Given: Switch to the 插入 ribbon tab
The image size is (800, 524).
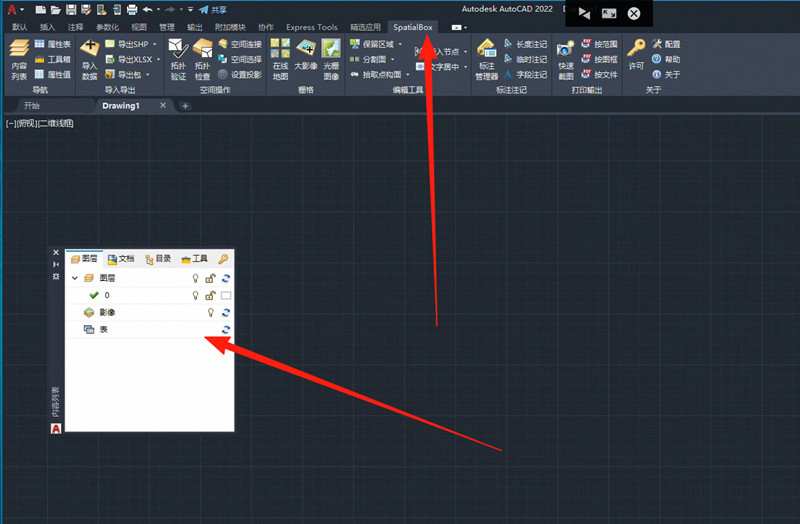Looking at the screenshot, I should (x=47, y=27).
